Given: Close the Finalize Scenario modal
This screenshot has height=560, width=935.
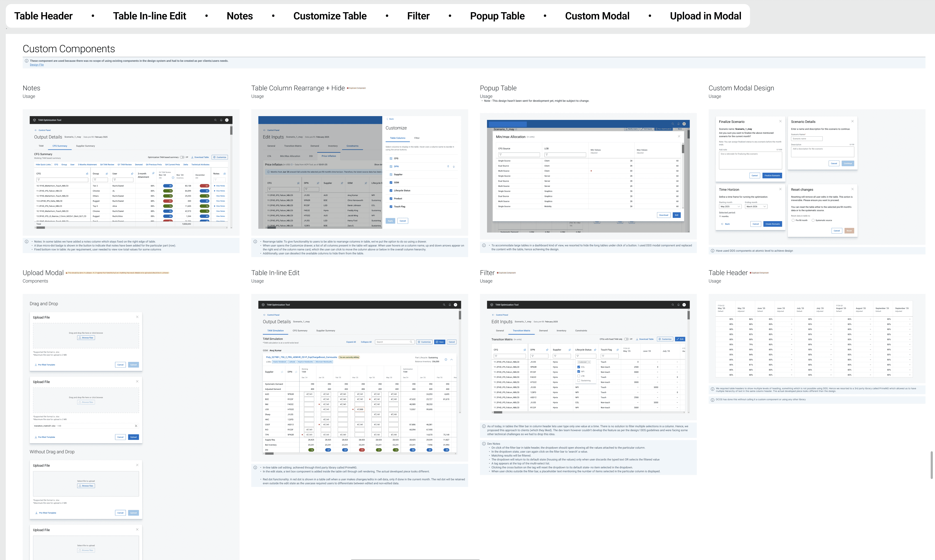Looking at the screenshot, I should coord(780,121).
